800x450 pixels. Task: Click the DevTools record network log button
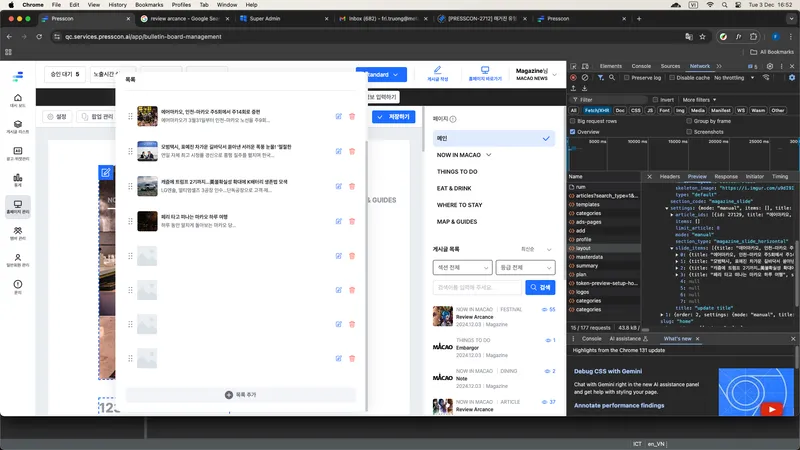[573, 78]
